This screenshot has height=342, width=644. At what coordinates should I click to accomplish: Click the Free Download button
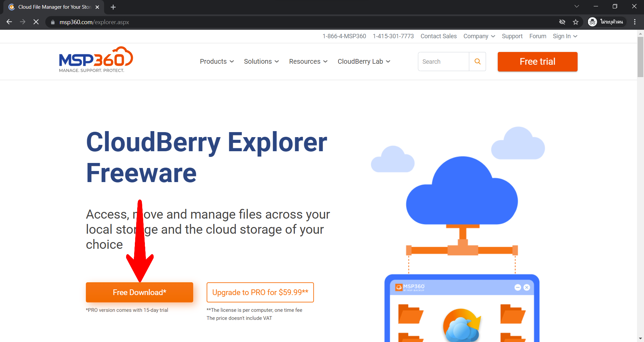pos(140,292)
